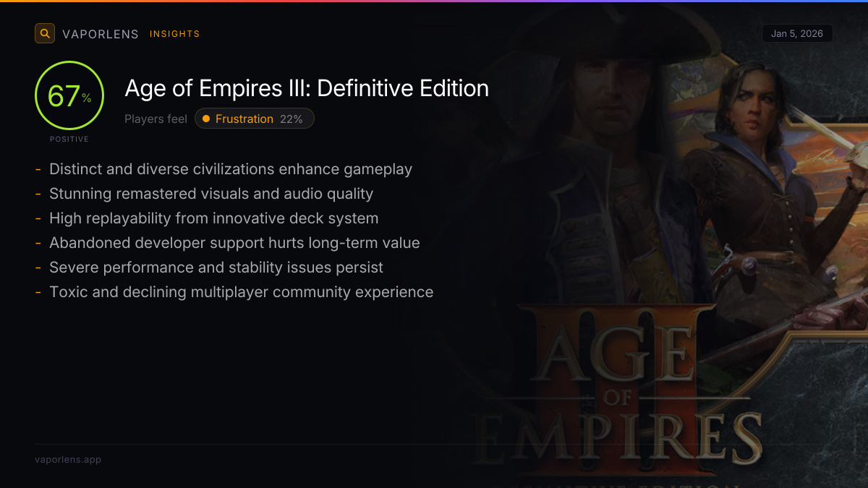Click the Age of Empires III: Definitive Edition title

pyautogui.click(x=307, y=88)
